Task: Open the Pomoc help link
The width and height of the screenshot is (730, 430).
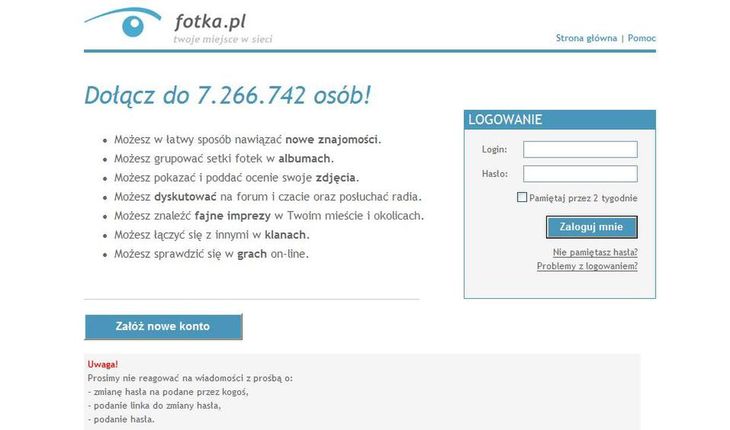Action: coord(642,38)
